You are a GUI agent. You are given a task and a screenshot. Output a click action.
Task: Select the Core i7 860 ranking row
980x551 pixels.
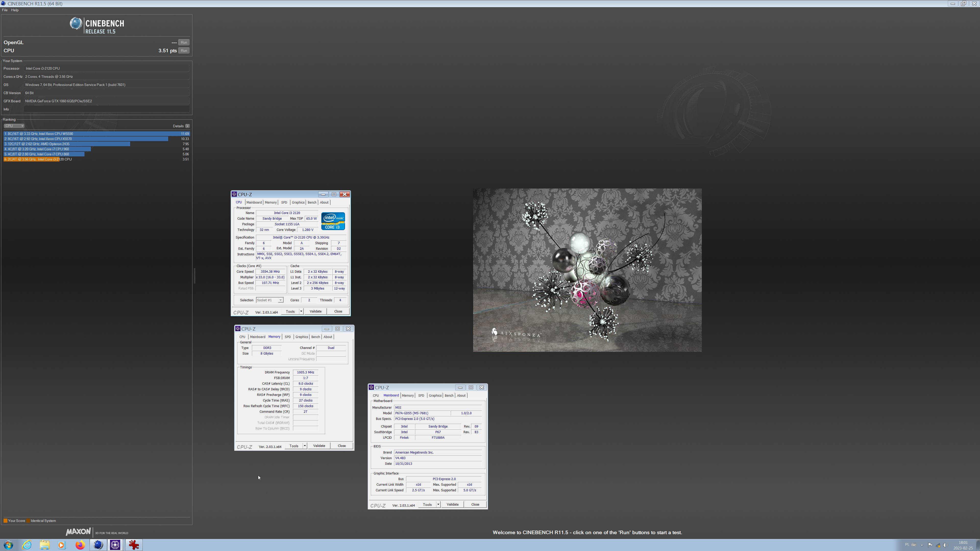coord(97,154)
